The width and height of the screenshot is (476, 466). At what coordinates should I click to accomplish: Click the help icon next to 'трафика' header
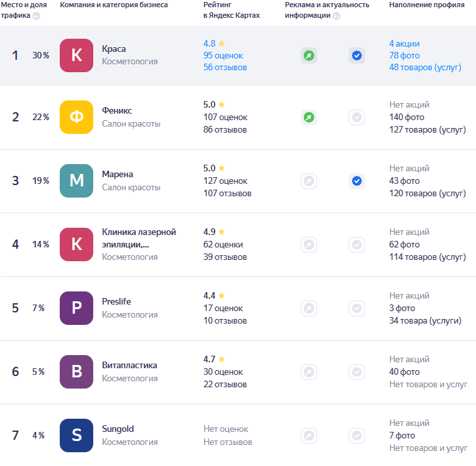[x=36, y=16]
